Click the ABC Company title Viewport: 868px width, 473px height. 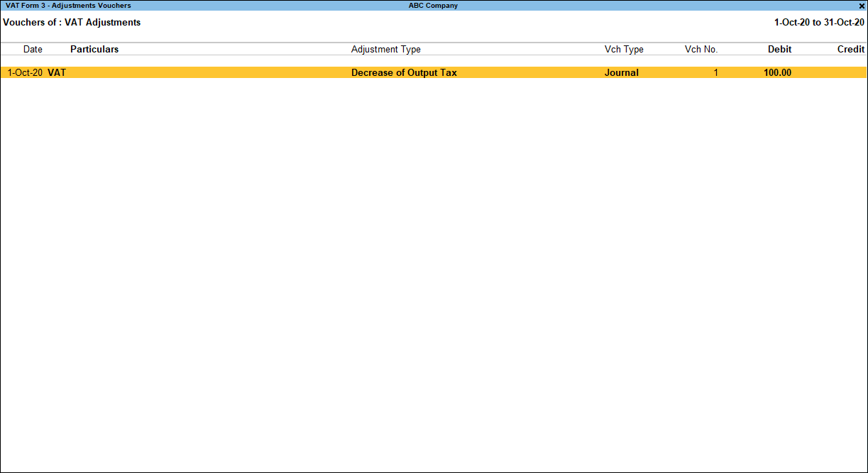pyautogui.click(x=433, y=6)
